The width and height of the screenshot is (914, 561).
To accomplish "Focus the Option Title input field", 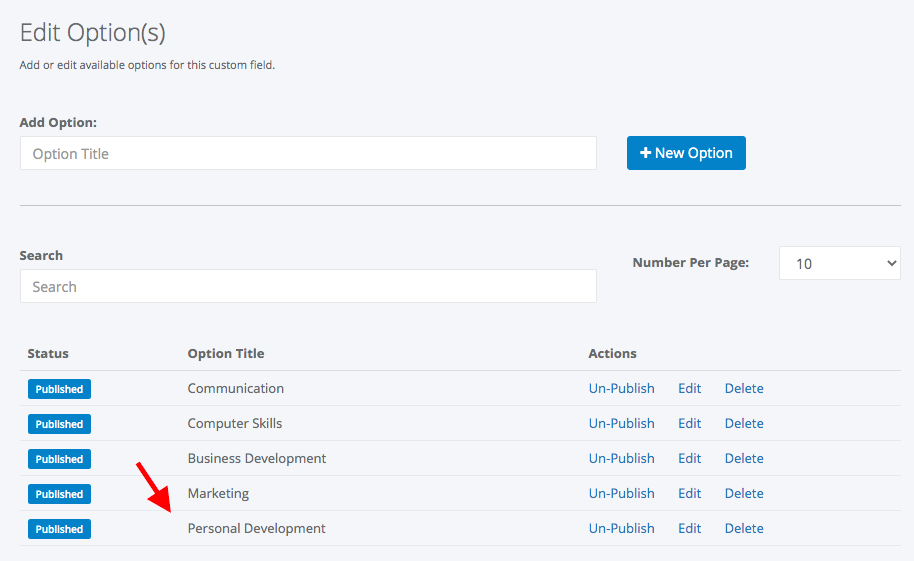I will pyautogui.click(x=308, y=153).
